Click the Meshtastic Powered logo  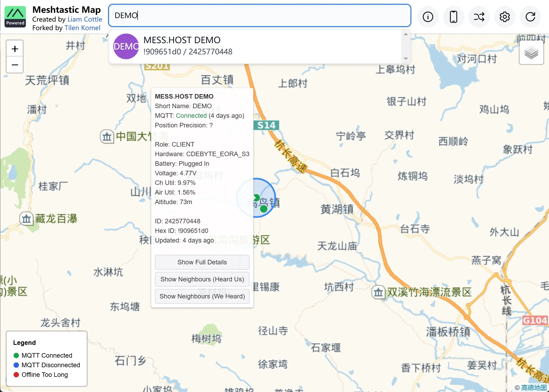point(15,17)
